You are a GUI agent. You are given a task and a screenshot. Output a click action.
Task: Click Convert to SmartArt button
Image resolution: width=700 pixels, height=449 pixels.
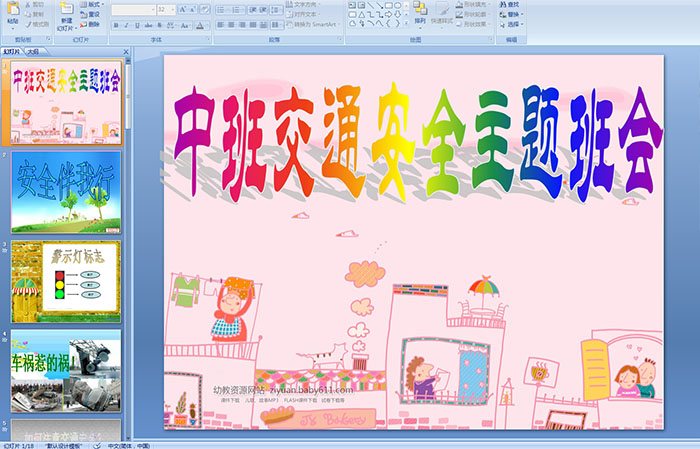[x=314, y=24]
